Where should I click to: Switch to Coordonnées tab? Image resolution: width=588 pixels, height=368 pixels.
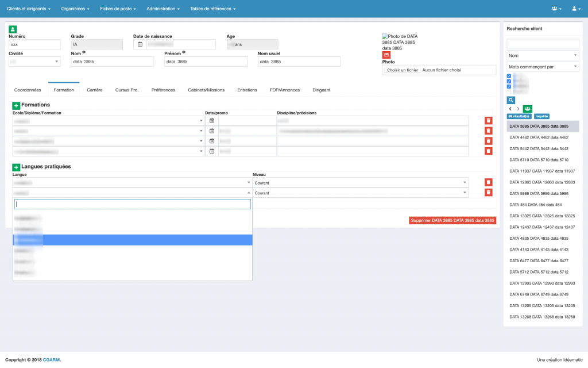[28, 90]
